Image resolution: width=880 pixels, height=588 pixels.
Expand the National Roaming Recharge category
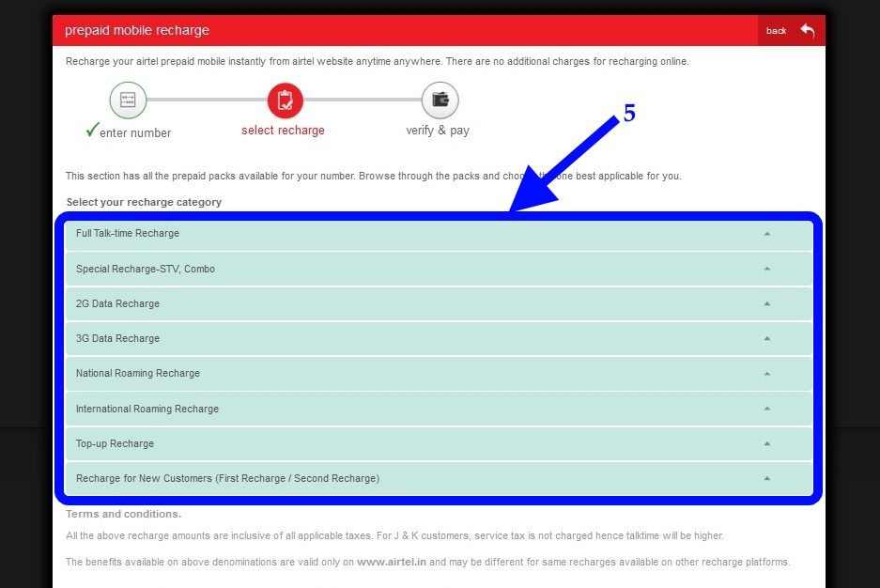[x=439, y=373]
